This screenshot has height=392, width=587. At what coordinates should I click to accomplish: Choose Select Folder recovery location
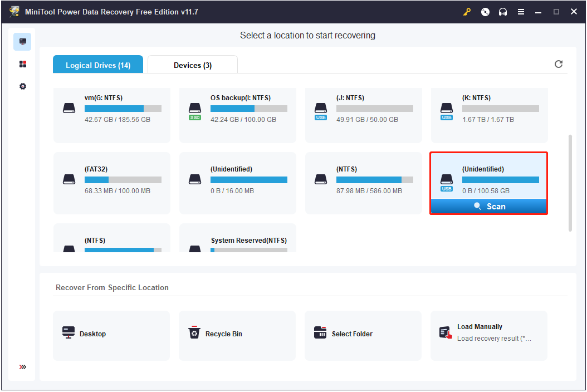(x=363, y=336)
